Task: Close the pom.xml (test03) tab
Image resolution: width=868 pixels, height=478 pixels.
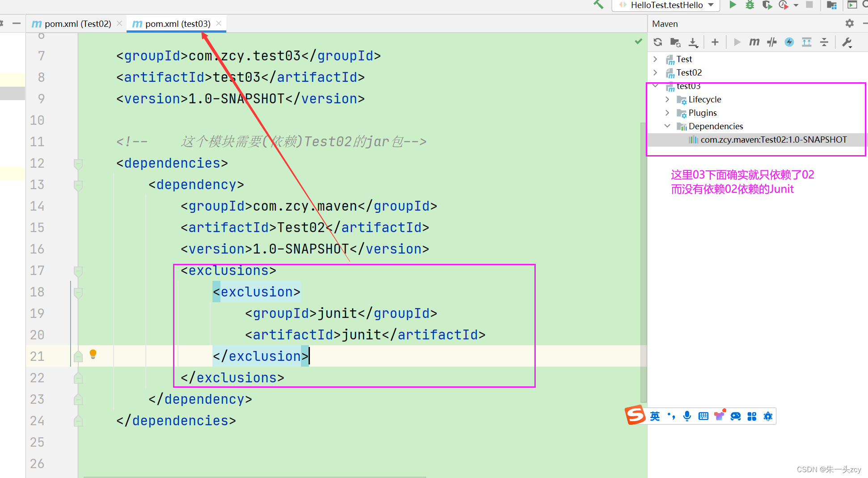Action: click(x=219, y=23)
